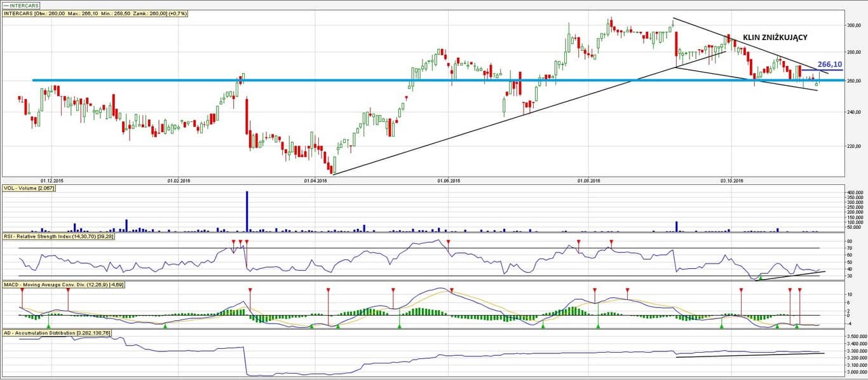Select the rightmost green triangle in MACD panel
868x380 pixels.
[x=796, y=325]
